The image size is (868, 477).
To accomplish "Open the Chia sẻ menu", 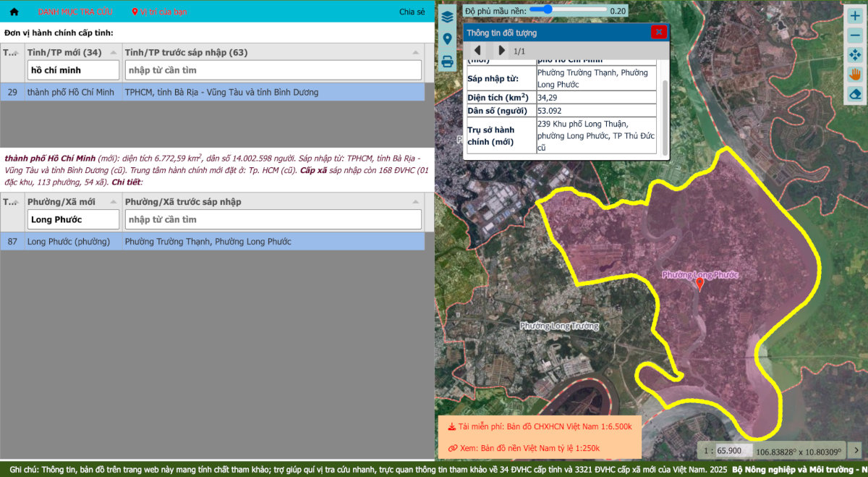I will (x=412, y=12).
